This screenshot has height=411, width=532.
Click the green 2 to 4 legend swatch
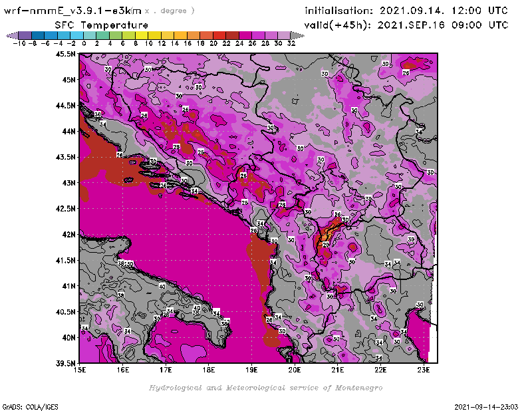(103, 35)
